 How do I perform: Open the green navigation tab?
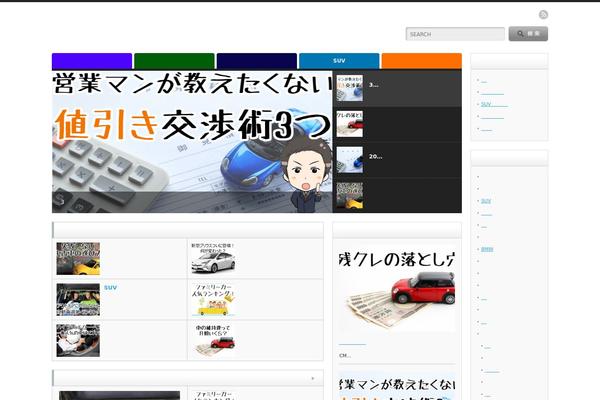pyautogui.click(x=174, y=61)
